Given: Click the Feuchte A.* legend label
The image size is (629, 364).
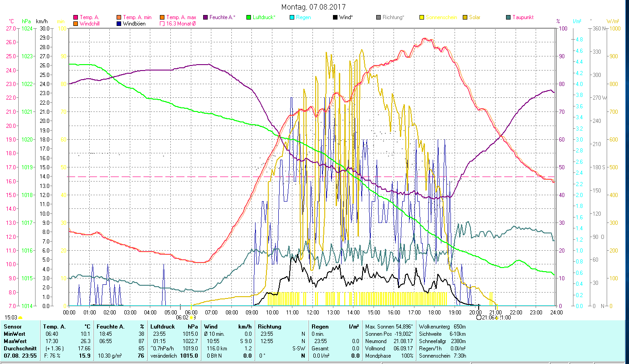Looking at the screenshot, I should (222, 17).
